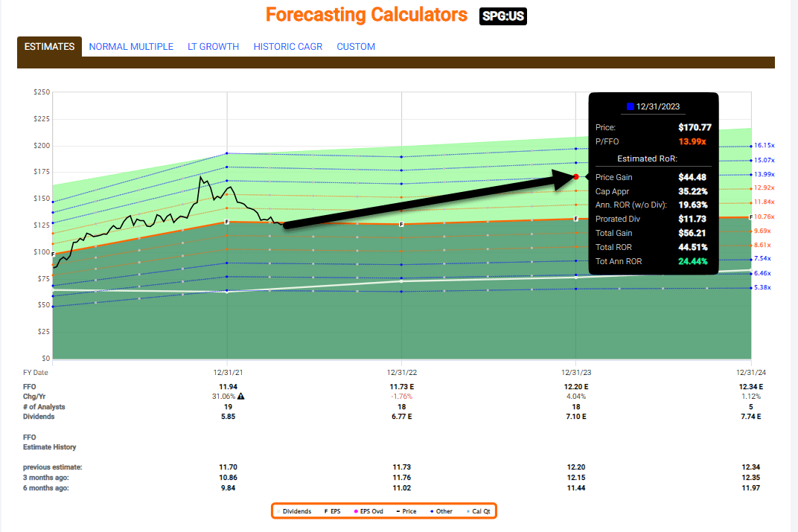Click the 13.99x multiple label on right axis
Viewport: 798px width, 532px height.
[763, 173]
